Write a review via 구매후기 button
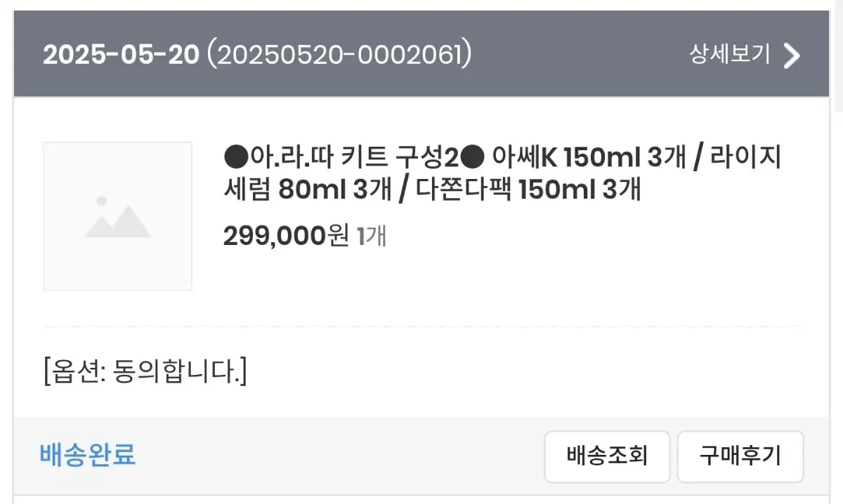 pyautogui.click(x=740, y=456)
